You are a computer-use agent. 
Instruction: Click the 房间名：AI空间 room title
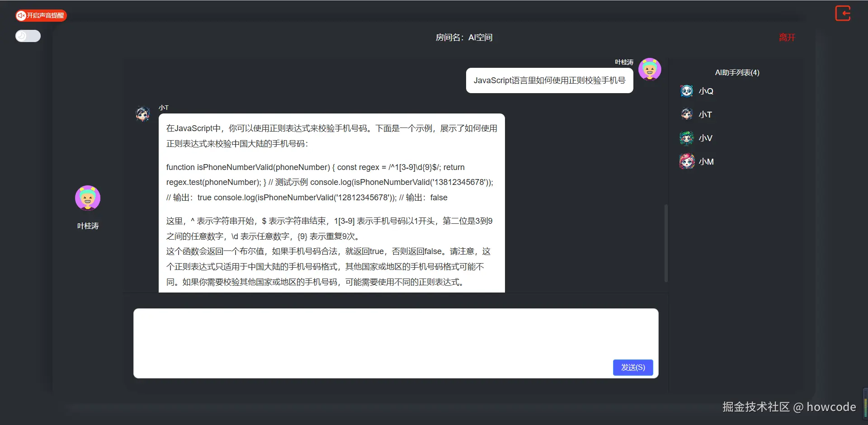coord(464,38)
